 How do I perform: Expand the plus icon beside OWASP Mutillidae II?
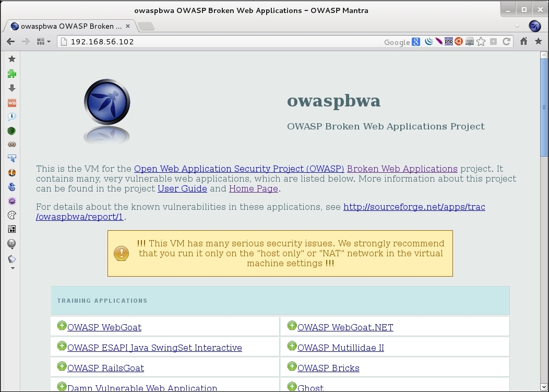coord(292,346)
